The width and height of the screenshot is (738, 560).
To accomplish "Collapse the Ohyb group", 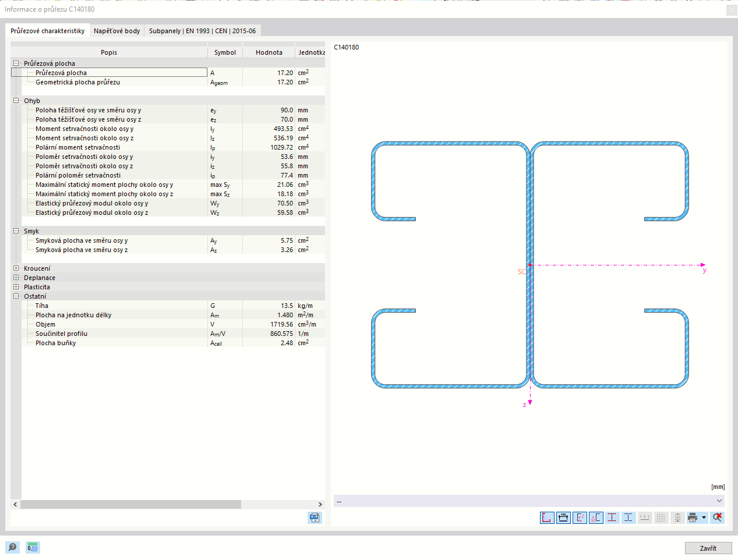I will tap(16, 101).
